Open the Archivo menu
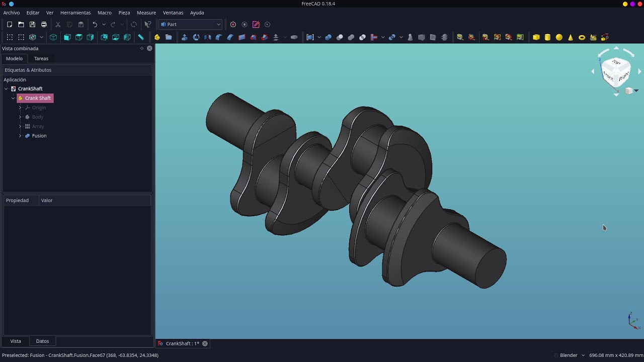The image size is (644, 362). pyautogui.click(x=12, y=13)
